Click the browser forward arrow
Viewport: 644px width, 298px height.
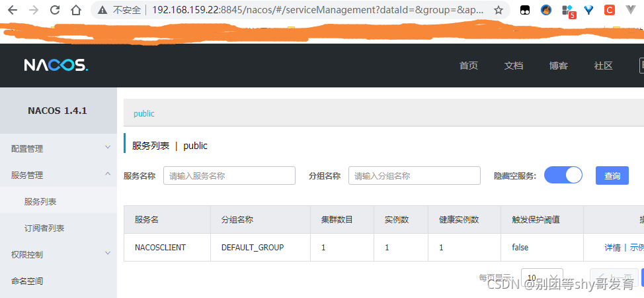point(34,10)
